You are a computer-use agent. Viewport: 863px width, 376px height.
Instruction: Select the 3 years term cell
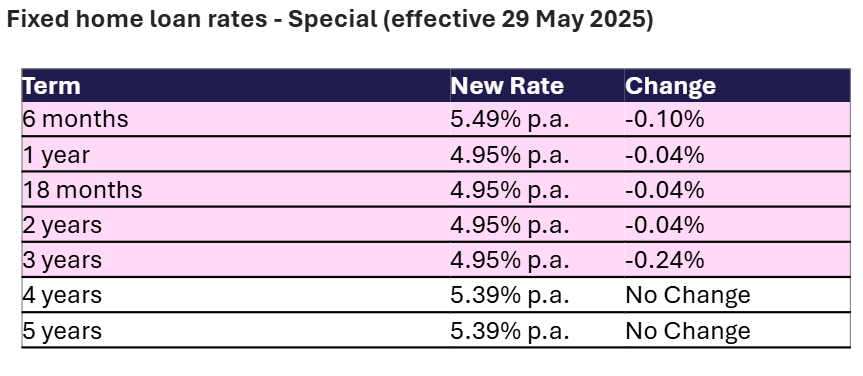click(236, 260)
